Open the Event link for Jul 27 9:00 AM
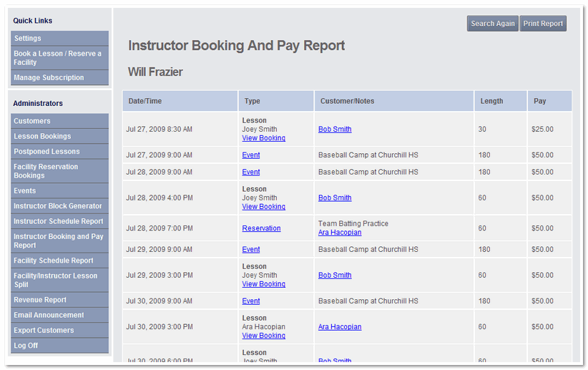588x370 pixels. [x=250, y=155]
